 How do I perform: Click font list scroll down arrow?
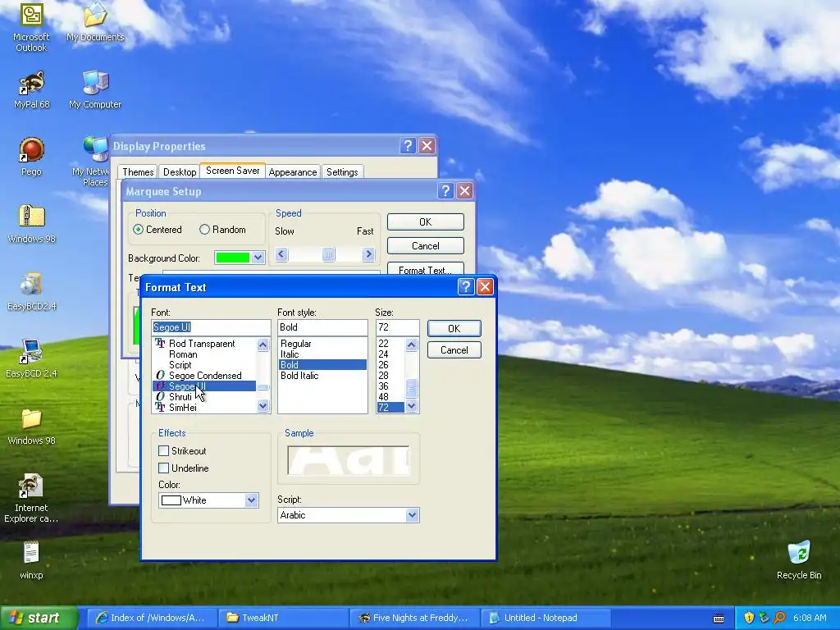pos(262,406)
